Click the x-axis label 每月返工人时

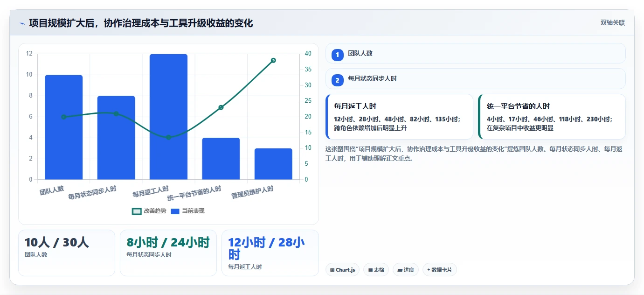tap(151, 191)
